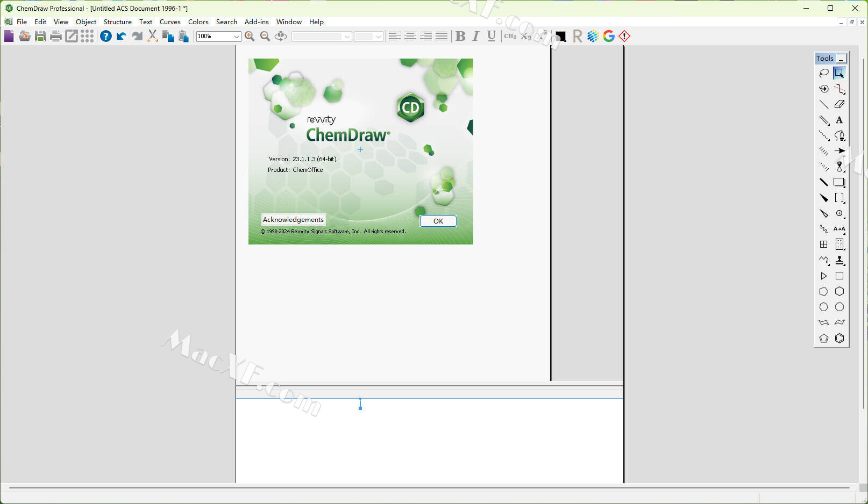Image resolution: width=868 pixels, height=504 pixels.
Task: Click the Acknowledgements button
Action: (293, 220)
